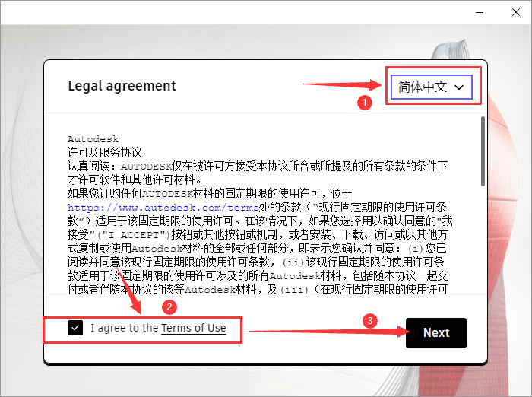Click the red number 2 badge
The width and height of the screenshot is (532, 397).
tap(170, 307)
